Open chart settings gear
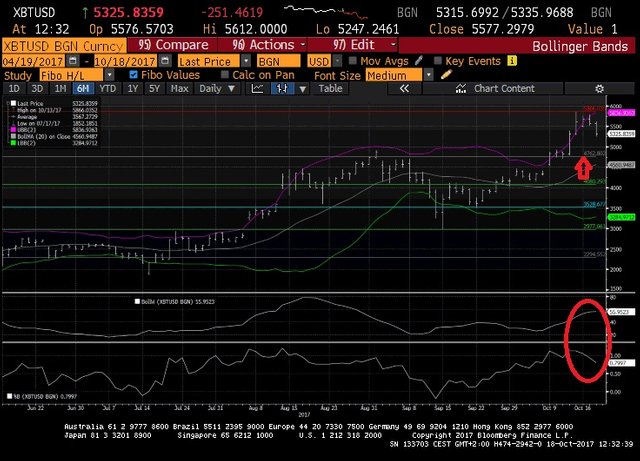 (599, 89)
